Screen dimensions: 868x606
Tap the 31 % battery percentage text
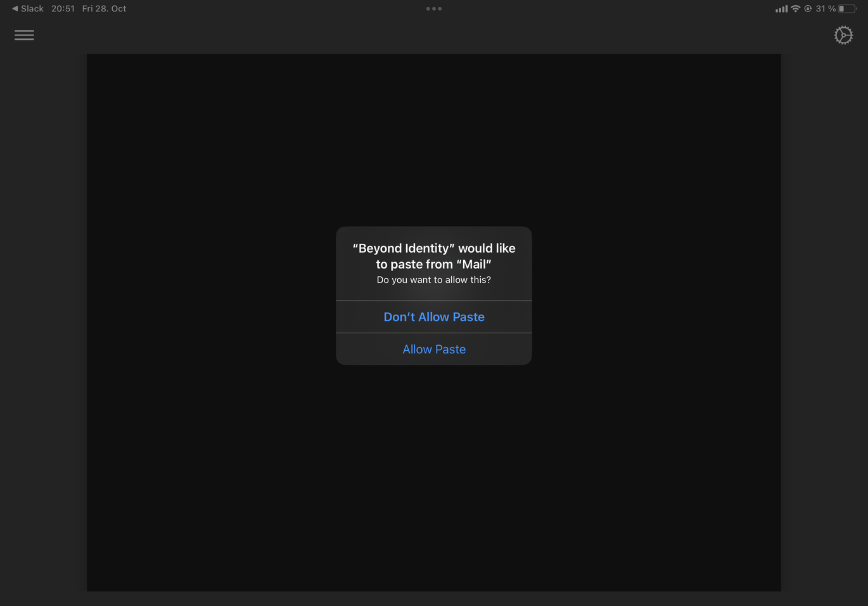tap(825, 9)
